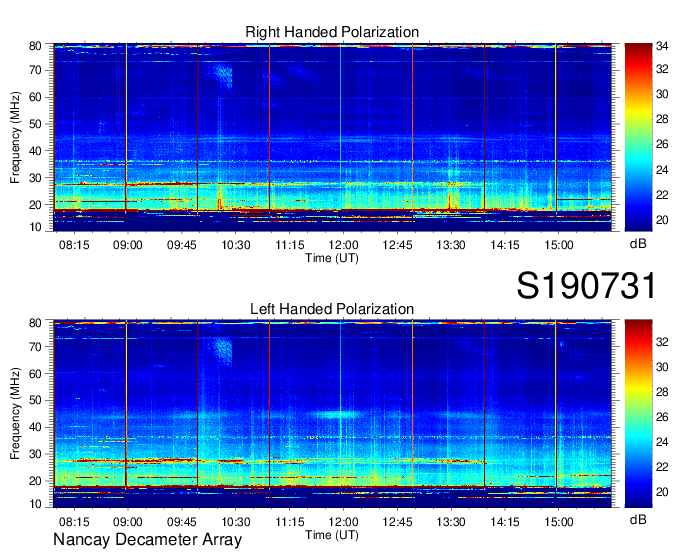Select the S190731 observation label

click(587, 286)
